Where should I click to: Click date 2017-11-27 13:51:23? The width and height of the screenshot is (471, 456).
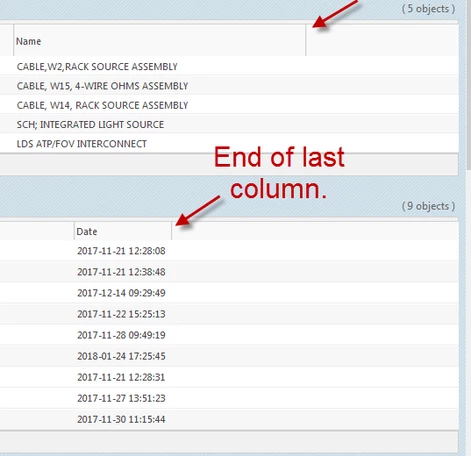[121, 398]
